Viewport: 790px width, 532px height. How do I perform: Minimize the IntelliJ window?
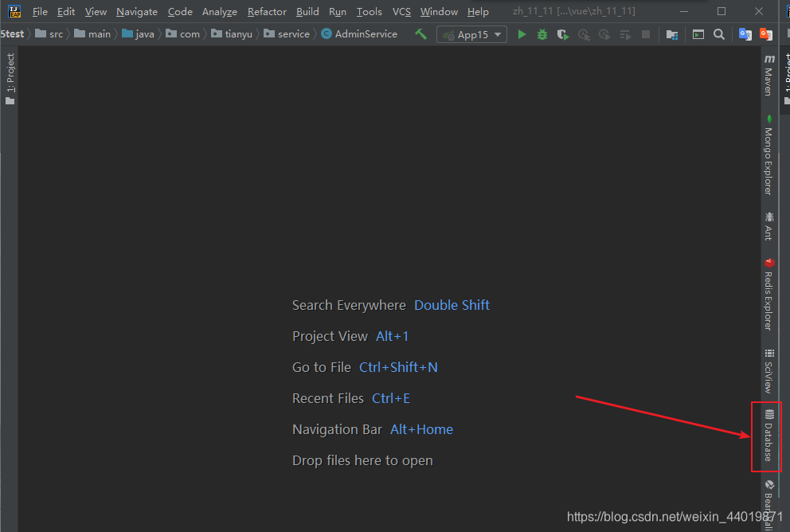pyautogui.click(x=684, y=11)
